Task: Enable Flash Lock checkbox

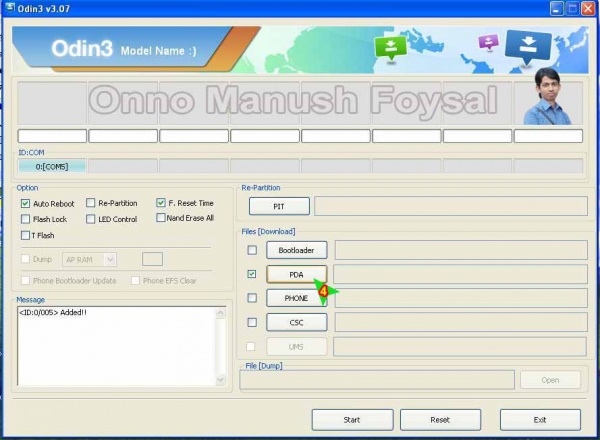Action: pyautogui.click(x=25, y=219)
